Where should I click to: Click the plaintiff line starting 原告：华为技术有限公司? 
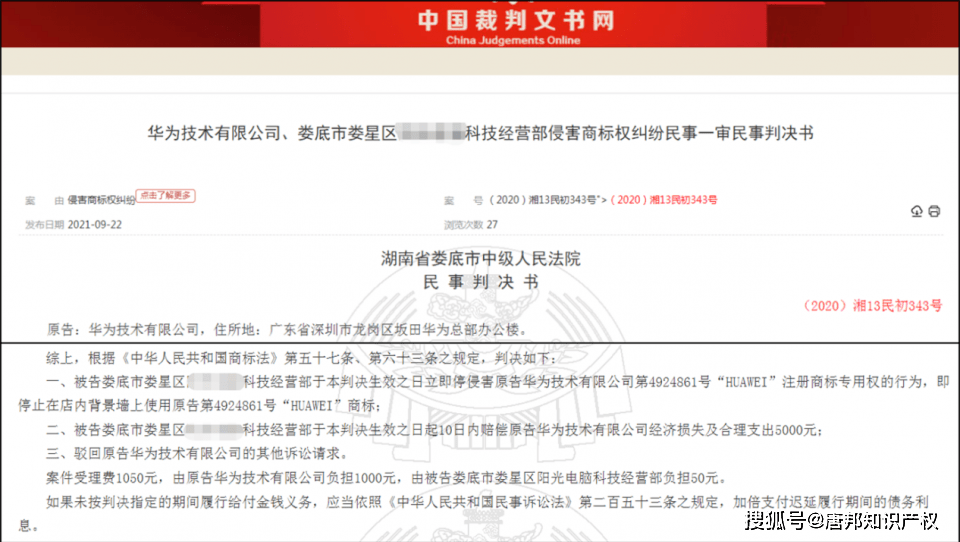pyautogui.click(x=287, y=329)
